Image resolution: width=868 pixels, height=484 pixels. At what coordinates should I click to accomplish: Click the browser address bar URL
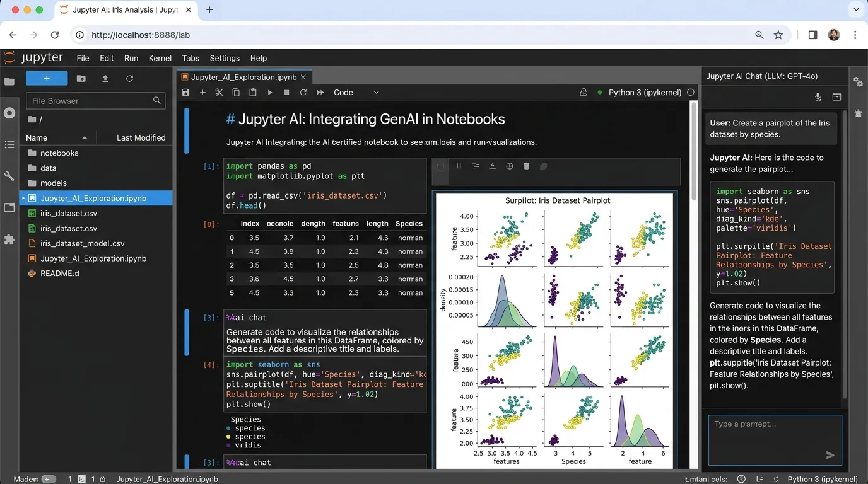tap(141, 35)
